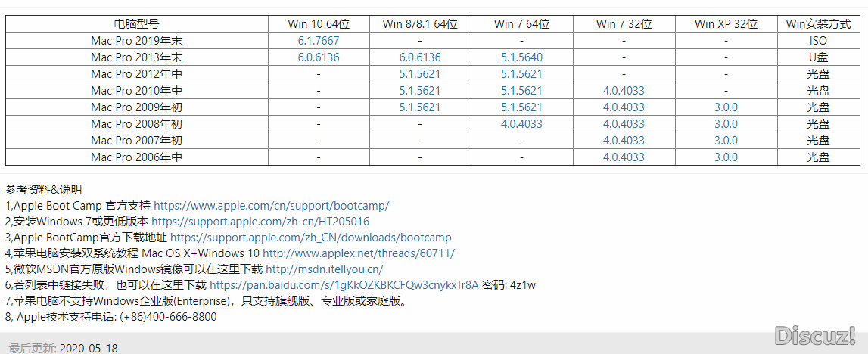Open Win 8/8.1 5.1.5621 link for Mac Pro 2009年初
This screenshot has height=354, width=868.
(420, 107)
